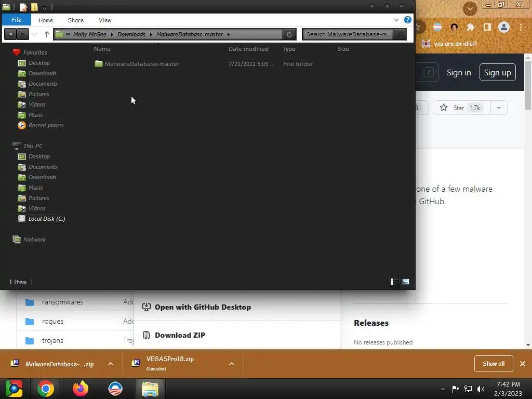
Task: Open the rogues folder on GitHub
Action: click(x=52, y=321)
